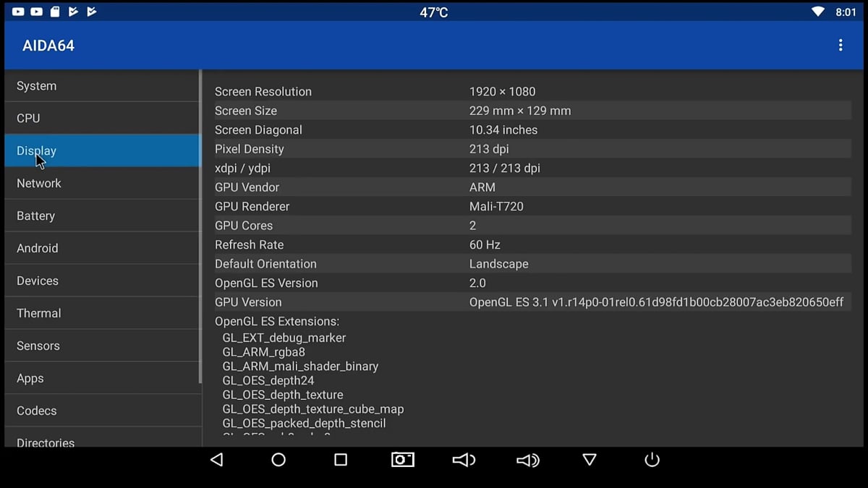
Task: Tap the Back navigation button
Action: (216, 460)
